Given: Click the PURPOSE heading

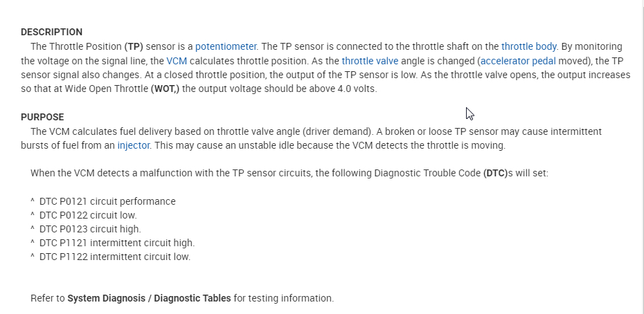Looking at the screenshot, I should point(42,117).
